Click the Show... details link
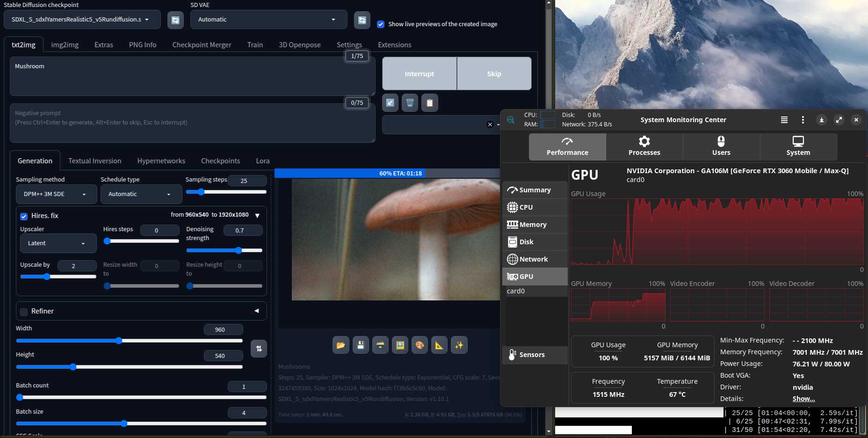The height and width of the screenshot is (438, 868). (803, 399)
